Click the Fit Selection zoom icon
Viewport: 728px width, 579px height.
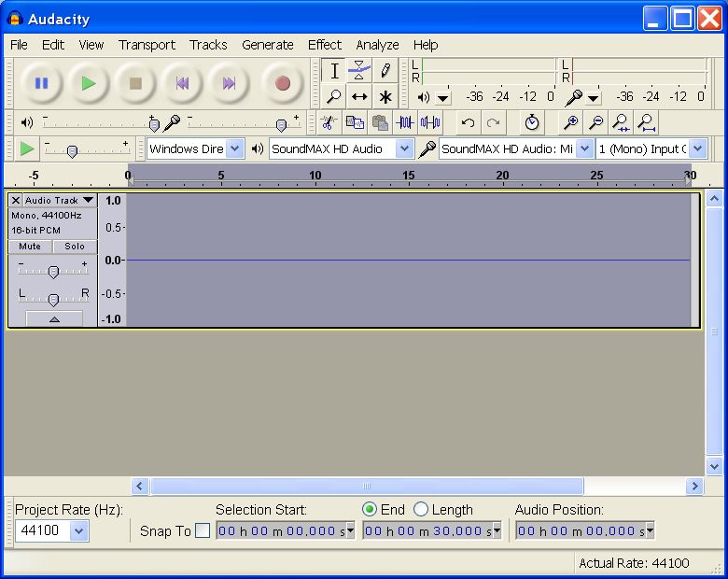pos(621,122)
